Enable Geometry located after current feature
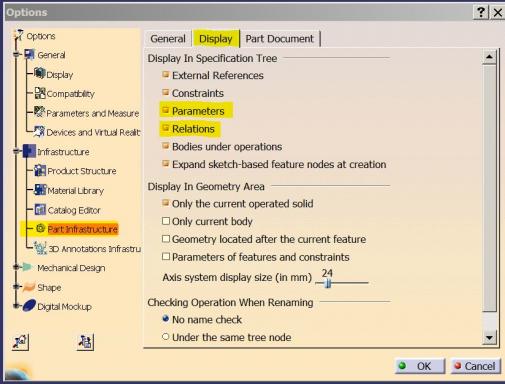The width and height of the screenshot is (505, 384). tap(166, 239)
